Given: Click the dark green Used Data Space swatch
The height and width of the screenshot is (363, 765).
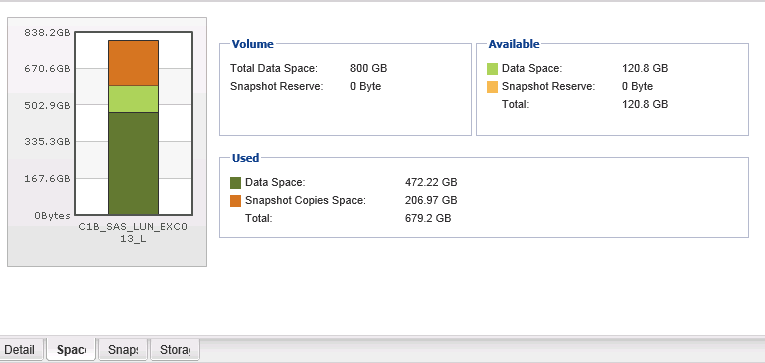Looking at the screenshot, I should (235, 183).
